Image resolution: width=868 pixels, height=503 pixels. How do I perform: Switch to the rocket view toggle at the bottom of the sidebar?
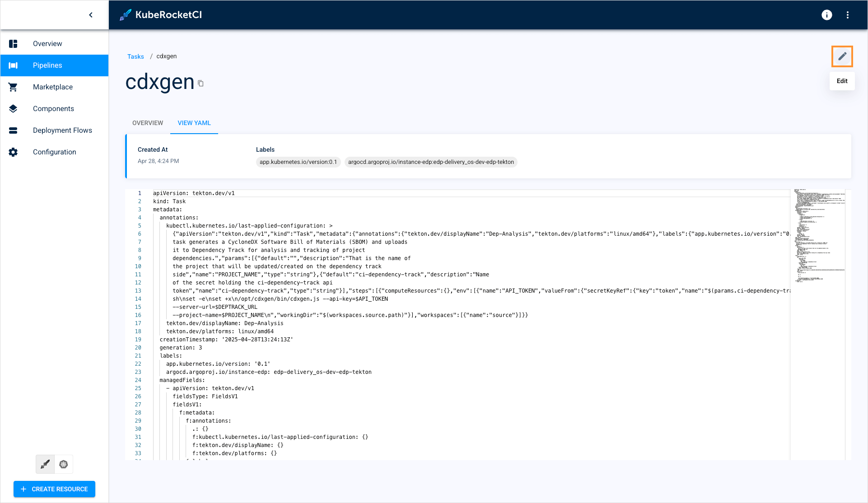click(x=45, y=464)
